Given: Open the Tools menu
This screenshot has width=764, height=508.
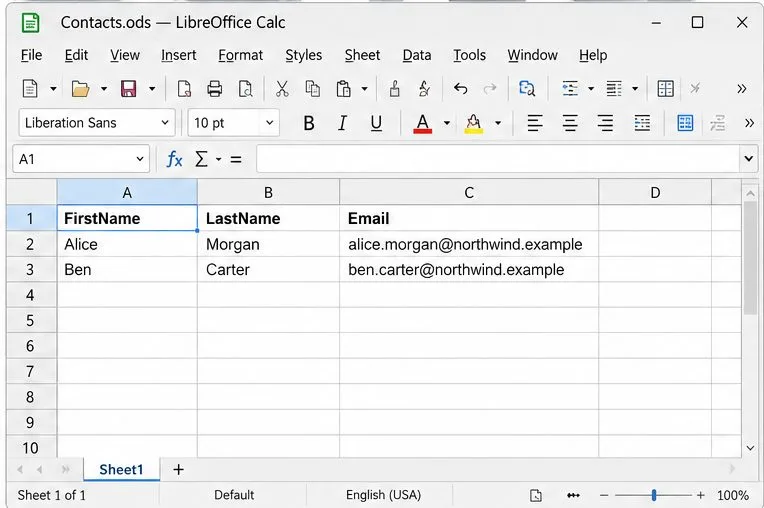Looking at the screenshot, I should pos(470,56).
